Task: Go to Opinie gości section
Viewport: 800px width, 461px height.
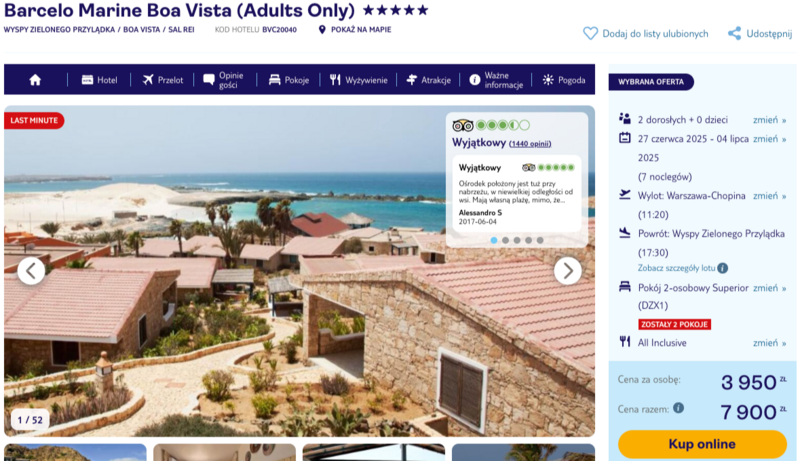Action: 223,80
